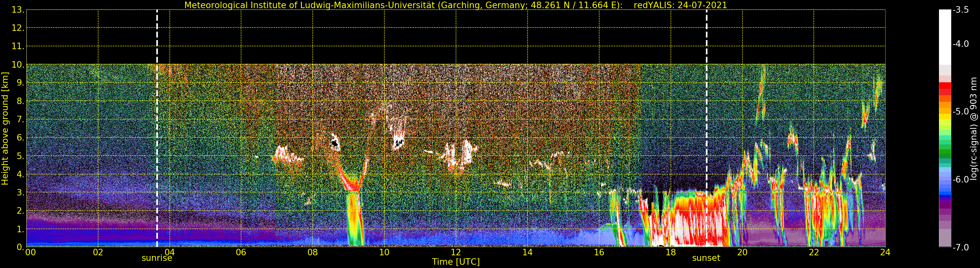This screenshot has height=268, width=980.
Task: Click the '12' tick on the time axis
Action: point(456,252)
